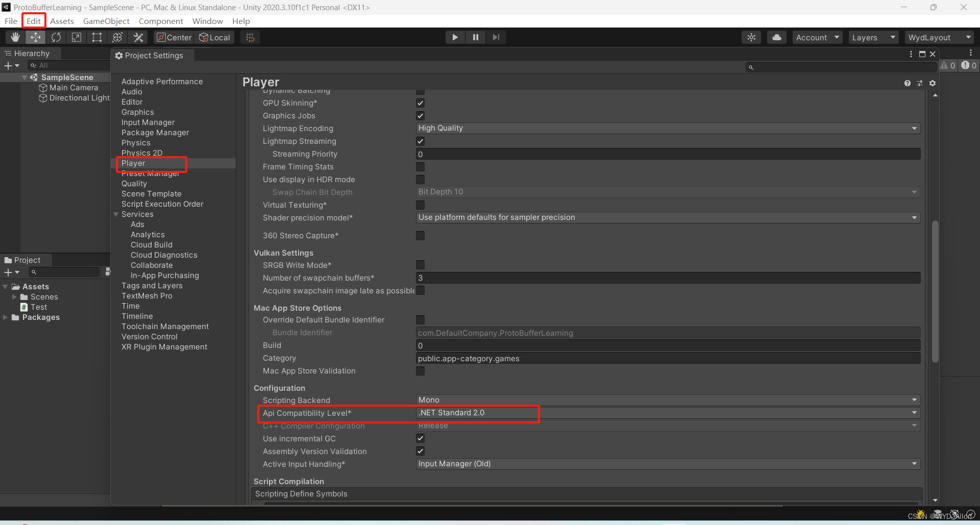This screenshot has height=525, width=980.
Task: Select Tags and Layers category
Action: (152, 286)
